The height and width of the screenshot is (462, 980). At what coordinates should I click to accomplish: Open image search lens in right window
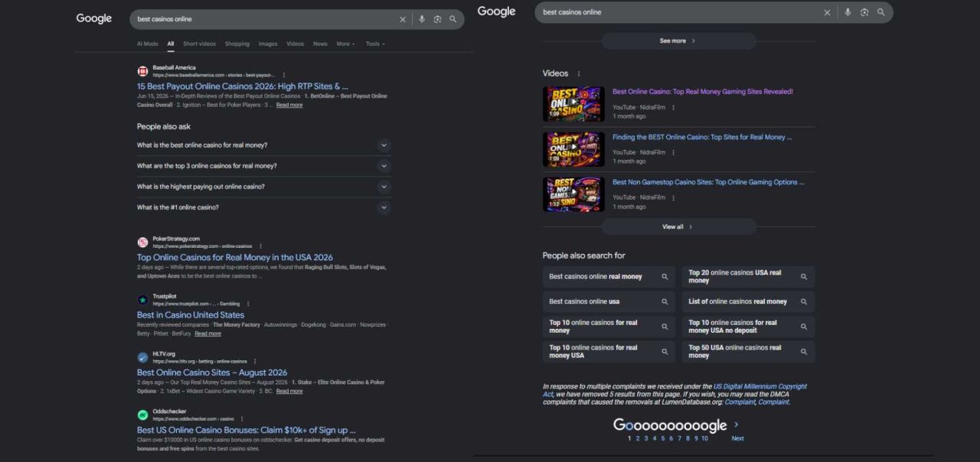[864, 12]
